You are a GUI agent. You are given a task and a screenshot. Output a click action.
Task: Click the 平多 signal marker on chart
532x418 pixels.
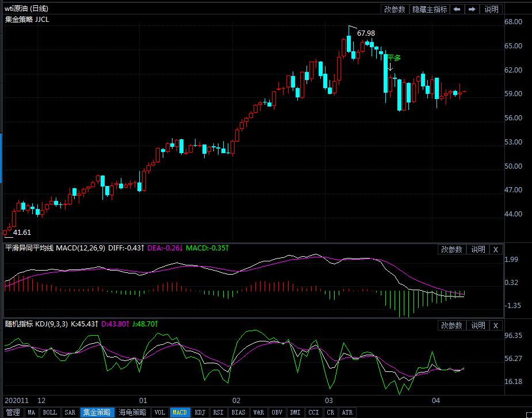point(393,58)
